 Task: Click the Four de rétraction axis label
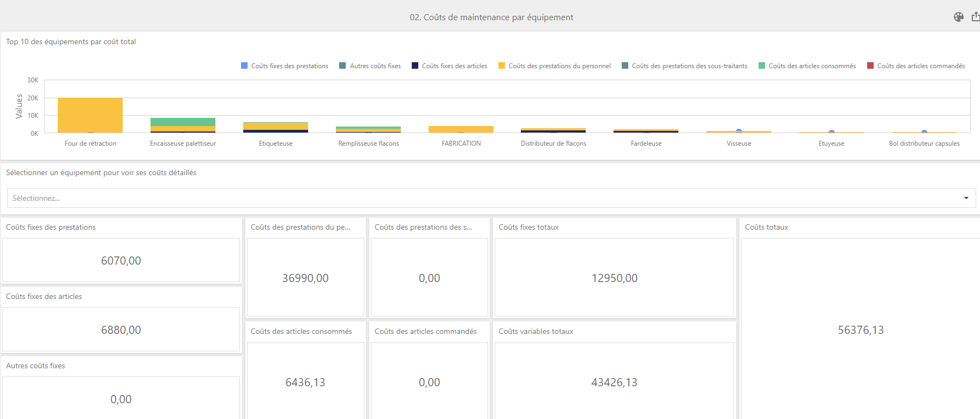(x=91, y=143)
